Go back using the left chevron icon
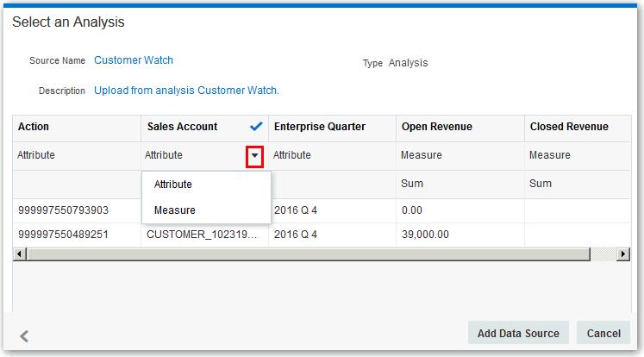Viewport: 644px width, 357px height. pos(24,336)
